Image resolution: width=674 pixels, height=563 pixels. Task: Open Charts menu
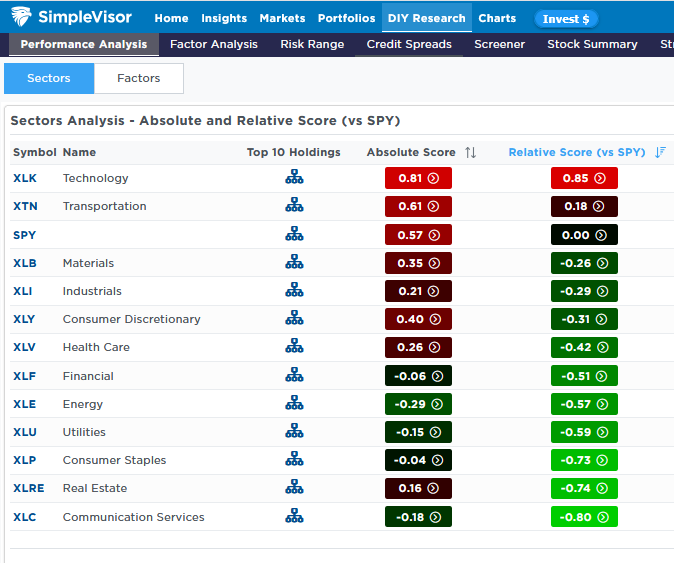pos(497,18)
